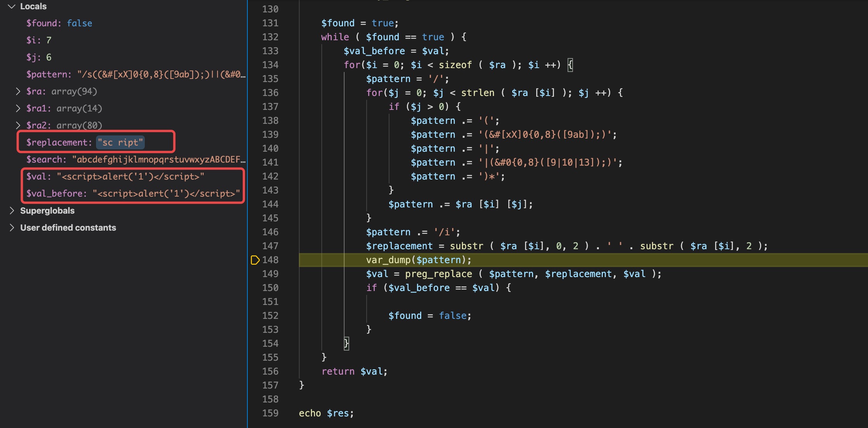Click 'echo $res;' statement
The height and width of the screenshot is (428, 868).
click(326, 413)
